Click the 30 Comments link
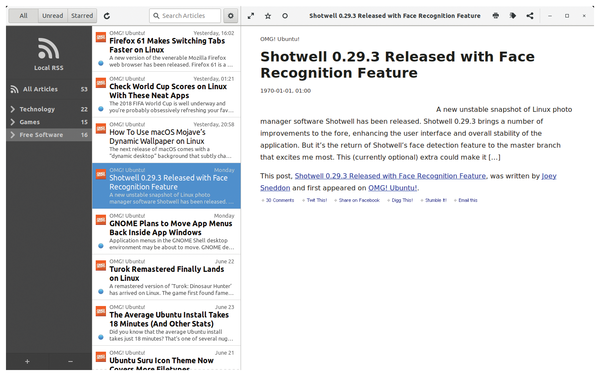Viewport: 600px width, 376px height. (x=280, y=200)
